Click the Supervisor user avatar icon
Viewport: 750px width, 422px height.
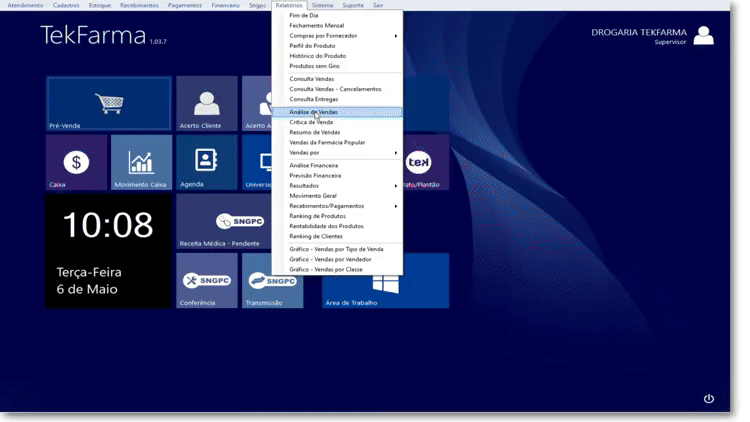pos(704,36)
